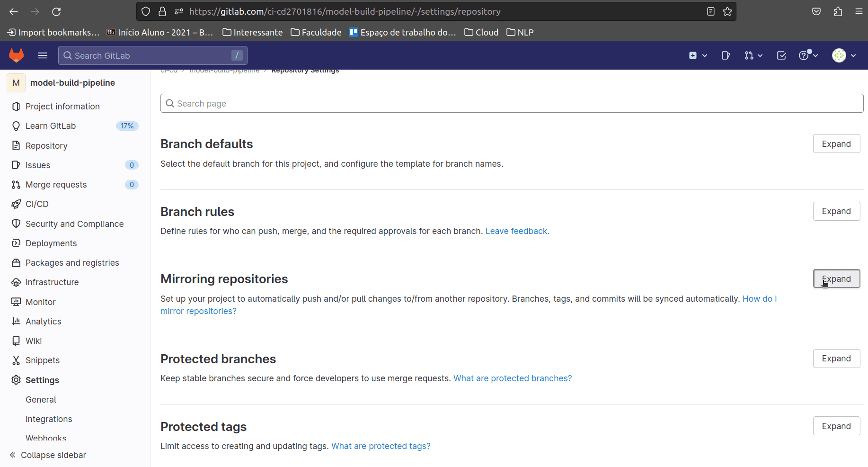Reload the page in browser
Viewport: 868px width, 467px height.
(56, 11)
